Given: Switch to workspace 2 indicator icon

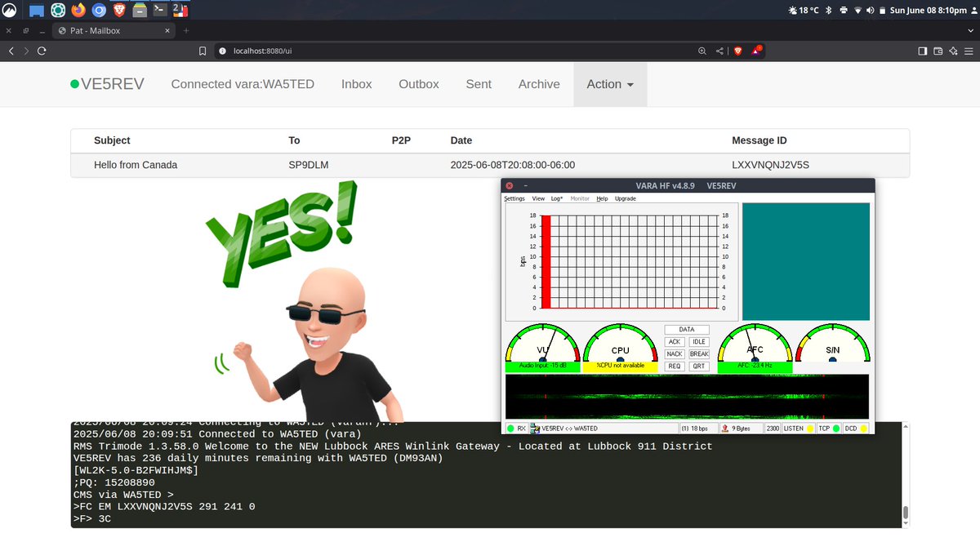Looking at the screenshot, I should pyautogui.click(x=180, y=11).
